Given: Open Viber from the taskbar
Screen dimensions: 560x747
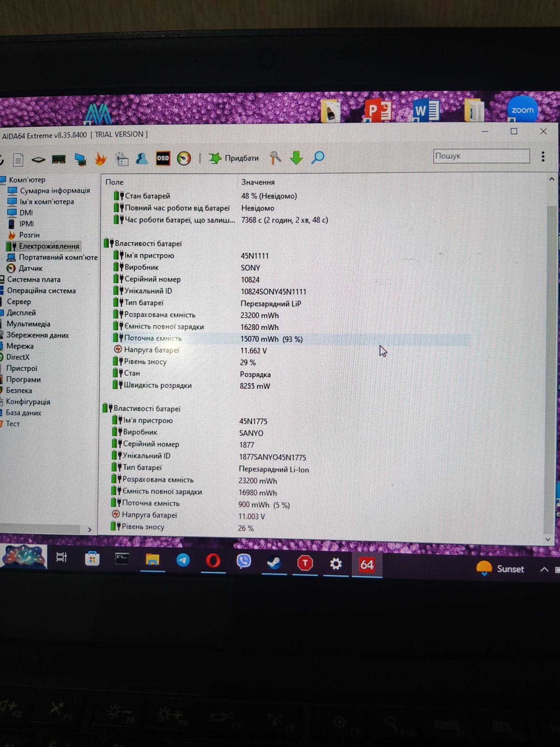Looking at the screenshot, I should tap(244, 562).
